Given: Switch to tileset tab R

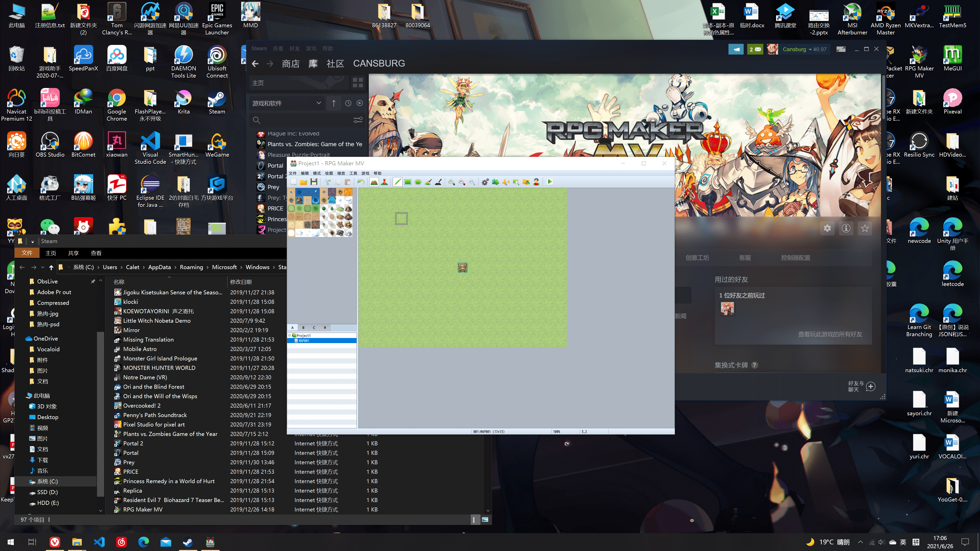Looking at the screenshot, I should coord(325,327).
